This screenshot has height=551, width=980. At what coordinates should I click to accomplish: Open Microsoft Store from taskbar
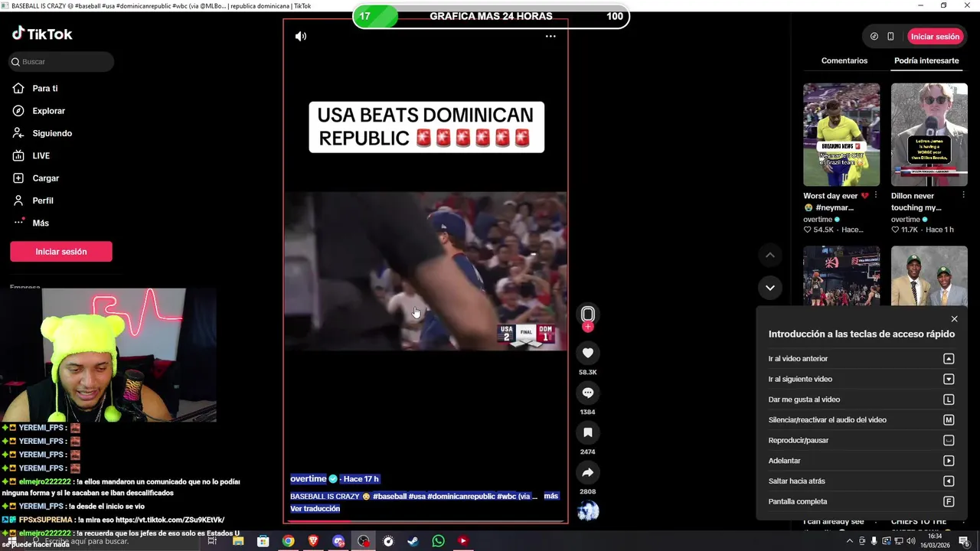tap(263, 541)
